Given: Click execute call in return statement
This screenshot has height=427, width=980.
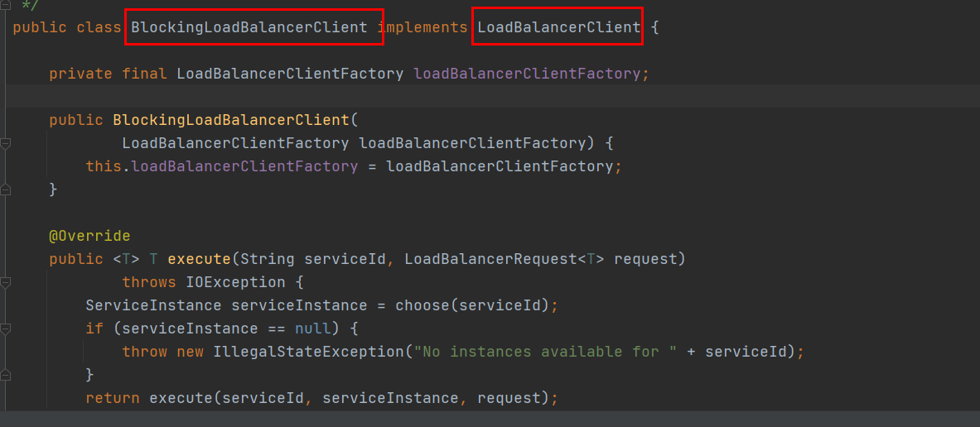Looking at the screenshot, I should click(x=181, y=398).
